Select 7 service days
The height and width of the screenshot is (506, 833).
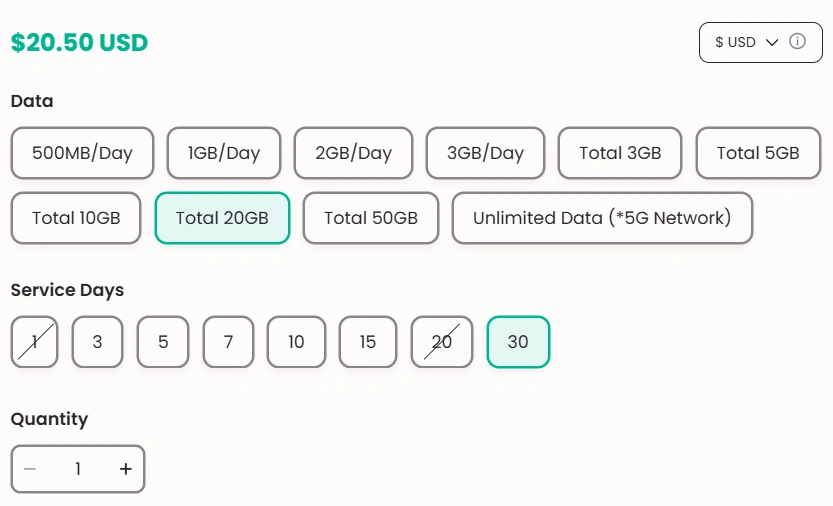tap(229, 342)
